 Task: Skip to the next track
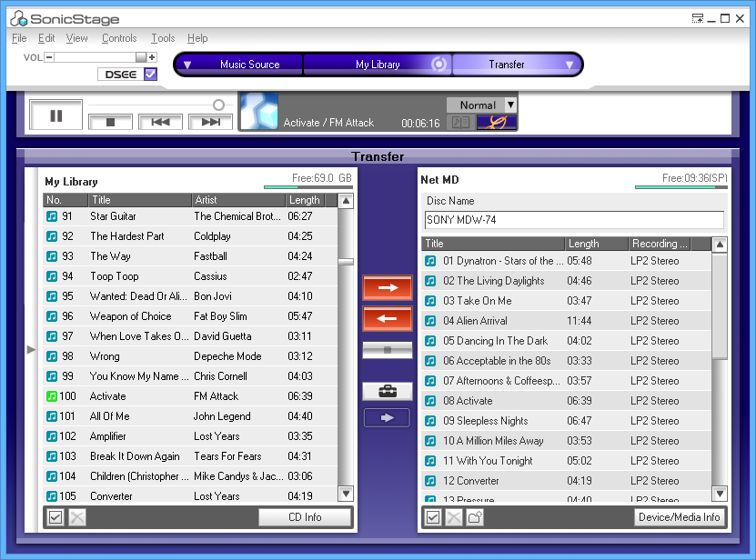click(211, 122)
